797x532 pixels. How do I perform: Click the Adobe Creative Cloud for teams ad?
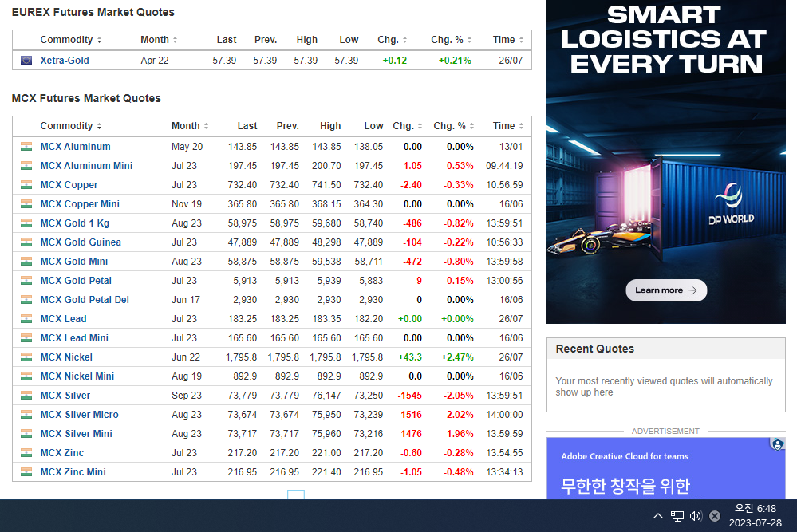coord(666,468)
